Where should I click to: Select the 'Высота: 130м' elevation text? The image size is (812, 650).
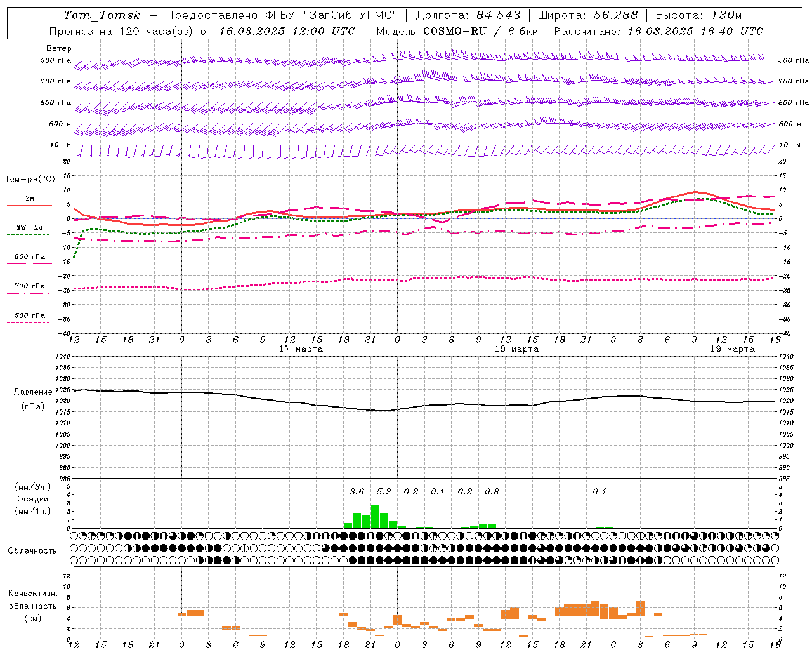click(x=698, y=15)
